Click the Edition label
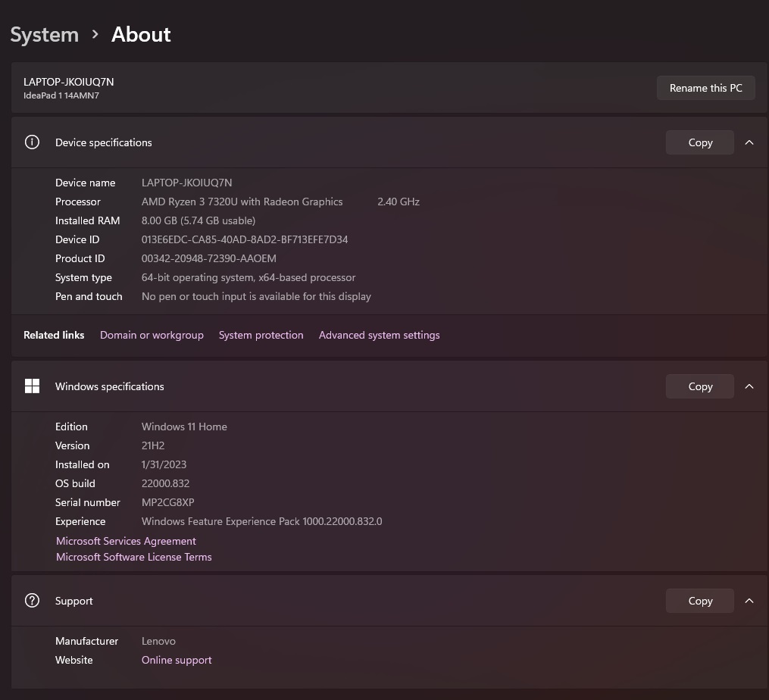 71,427
